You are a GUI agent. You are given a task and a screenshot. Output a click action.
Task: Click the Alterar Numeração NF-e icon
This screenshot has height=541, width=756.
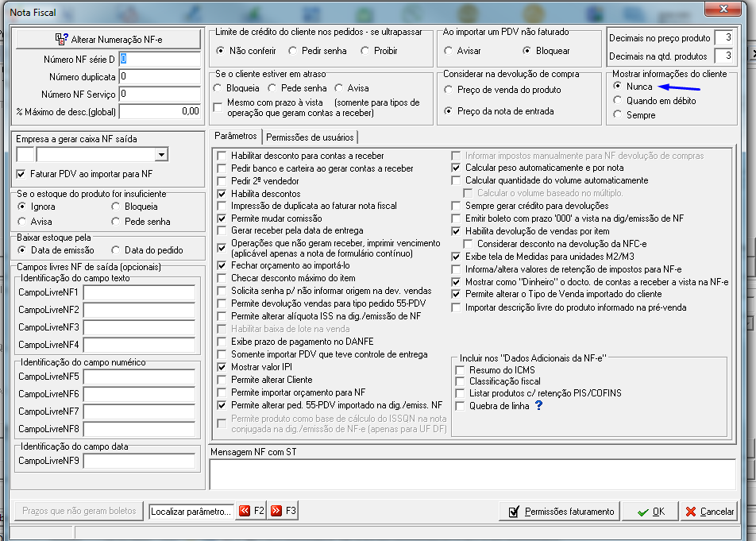point(61,39)
